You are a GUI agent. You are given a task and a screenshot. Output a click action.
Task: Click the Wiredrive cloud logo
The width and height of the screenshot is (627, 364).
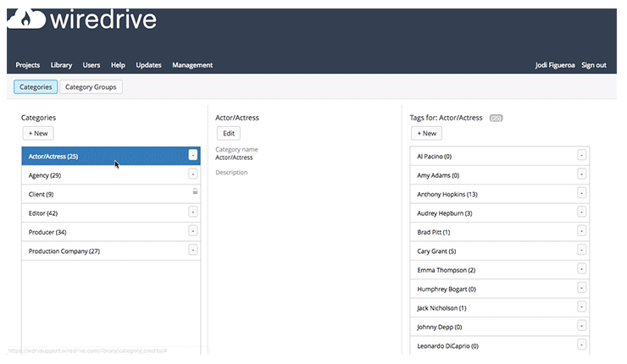coord(26,19)
